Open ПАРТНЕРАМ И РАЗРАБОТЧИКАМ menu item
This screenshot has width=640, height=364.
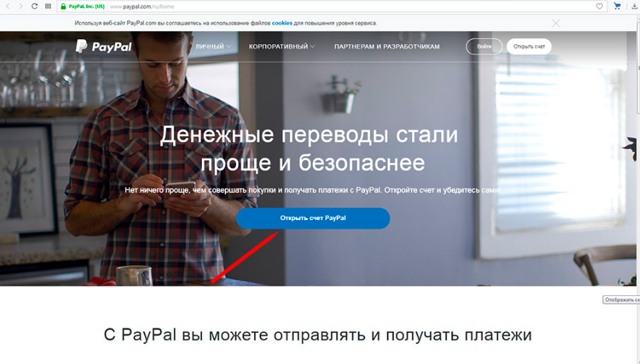[x=387, y=46]
